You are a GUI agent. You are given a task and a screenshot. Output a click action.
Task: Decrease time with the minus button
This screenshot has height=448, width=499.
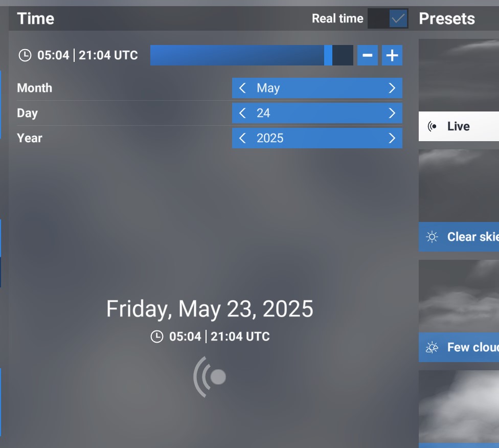click(x=367, y=55)
